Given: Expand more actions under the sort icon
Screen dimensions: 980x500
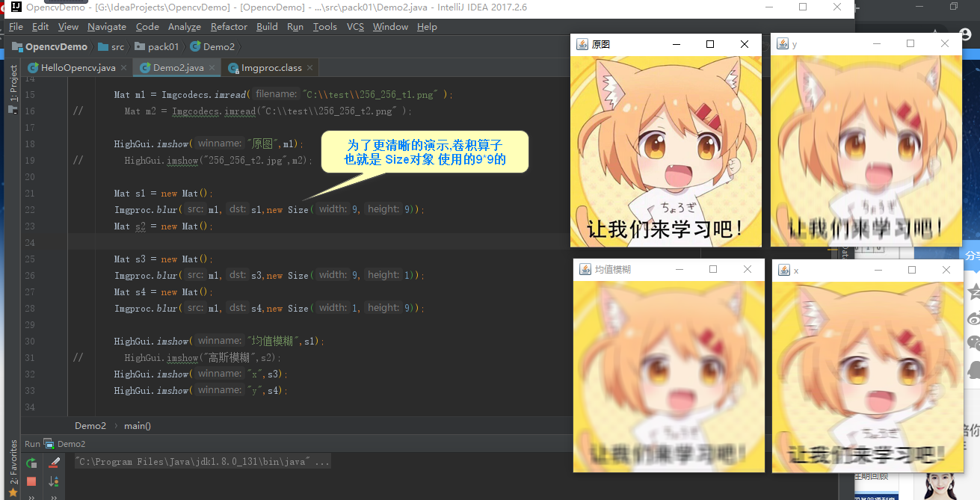Looking at the screenshot, I should (x=54, y=496).
